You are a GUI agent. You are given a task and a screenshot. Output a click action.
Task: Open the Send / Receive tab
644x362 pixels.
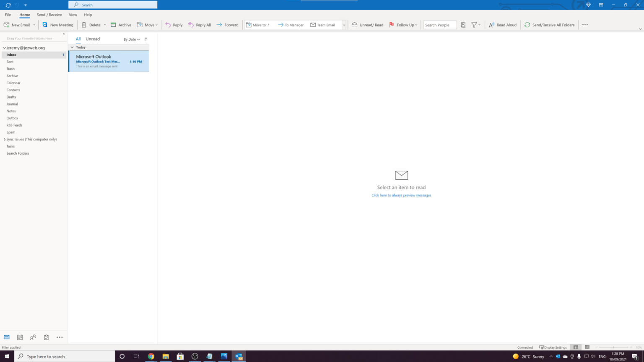tap(49, 15)
